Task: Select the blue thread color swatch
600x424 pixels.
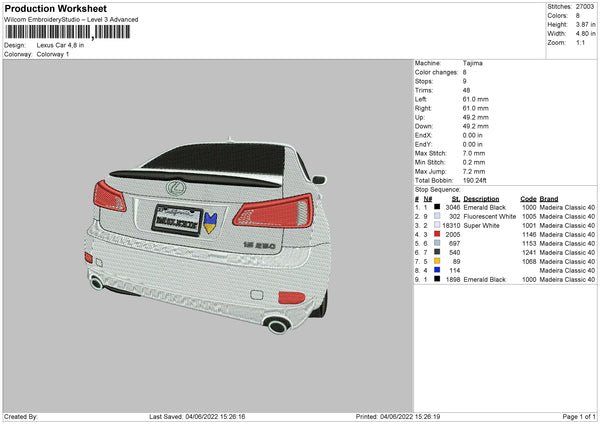Action: pyautogui.click(x=437, y=271)
